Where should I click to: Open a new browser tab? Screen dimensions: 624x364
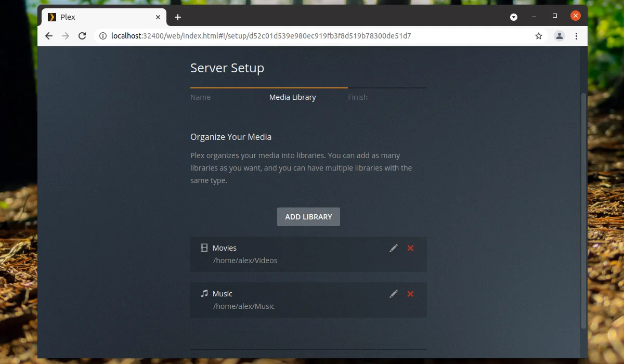pyautogui.click(x=178, y=17)
